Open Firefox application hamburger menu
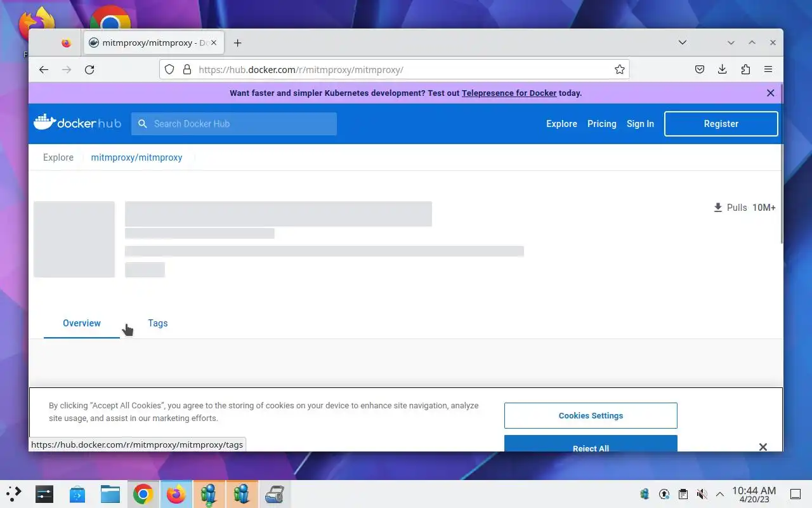 coord(768,70)
